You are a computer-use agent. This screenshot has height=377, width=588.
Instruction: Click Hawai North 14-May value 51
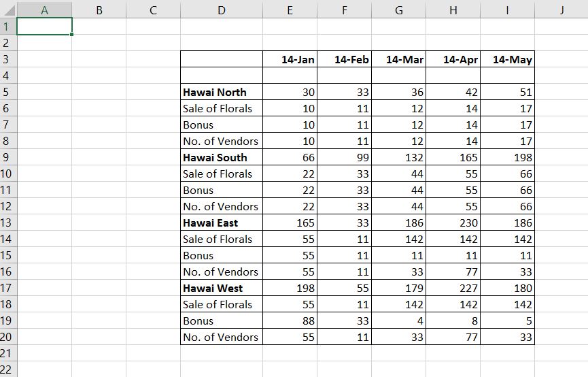pos(507,92)
